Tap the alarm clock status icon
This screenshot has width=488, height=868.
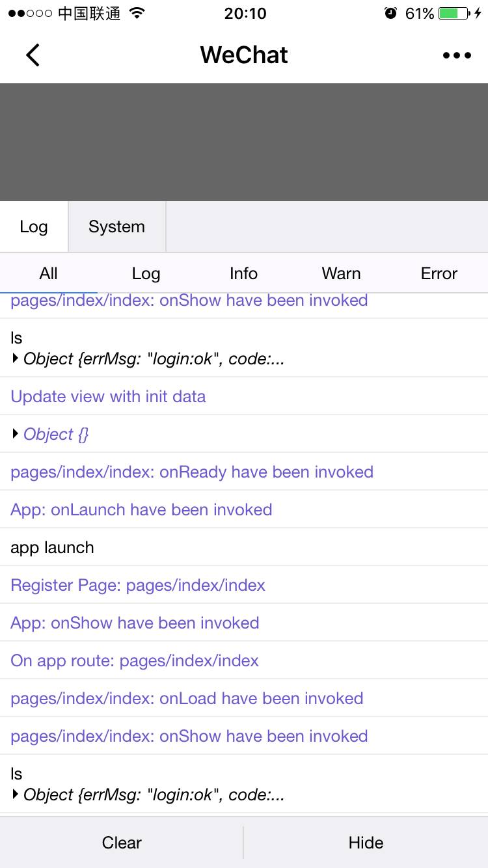[x=390, y=13]
